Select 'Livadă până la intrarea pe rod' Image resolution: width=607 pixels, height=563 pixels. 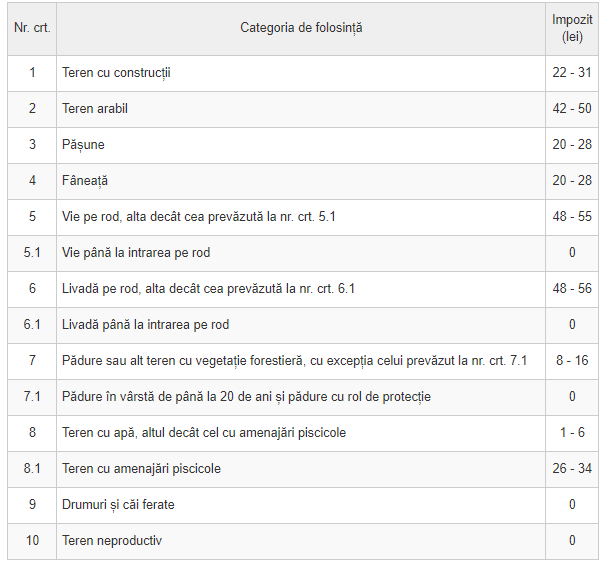tap(146, 325)
